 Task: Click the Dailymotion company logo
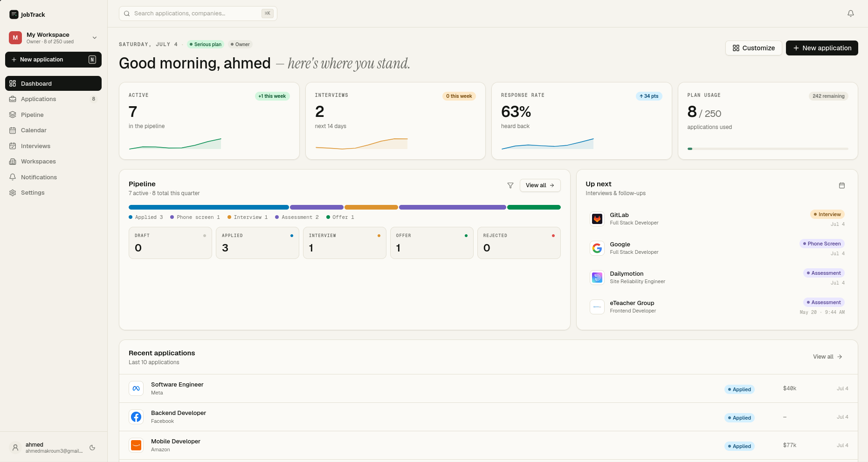[x=597, y=278]
